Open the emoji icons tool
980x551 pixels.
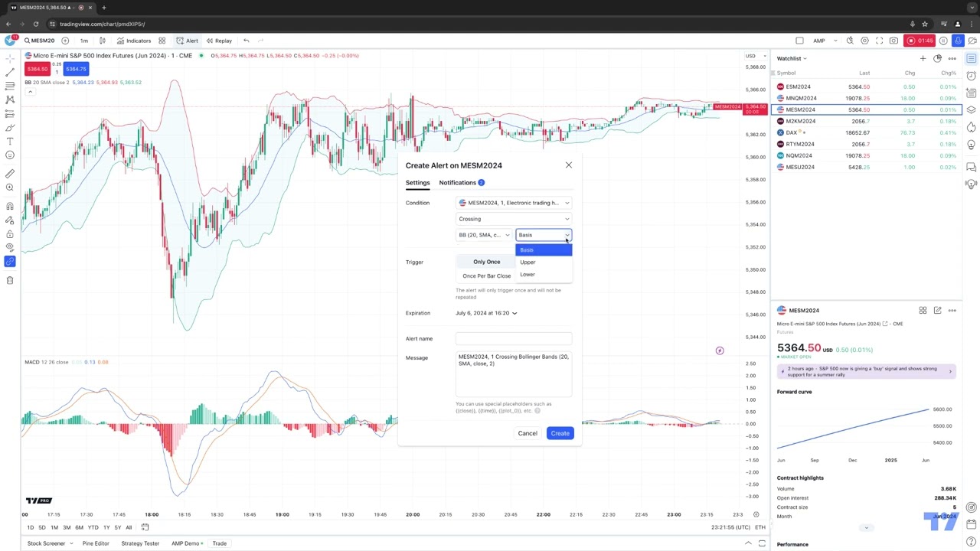click(10, 155)
